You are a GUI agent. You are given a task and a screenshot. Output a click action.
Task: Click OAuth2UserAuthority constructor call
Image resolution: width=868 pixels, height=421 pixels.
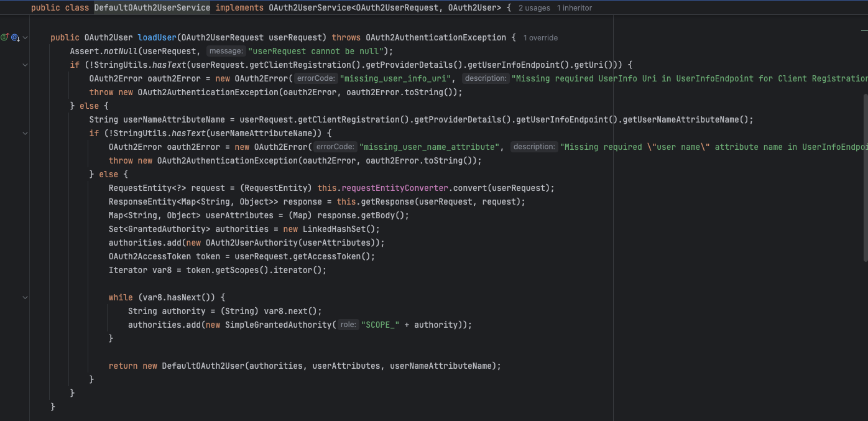click(252, 243)
